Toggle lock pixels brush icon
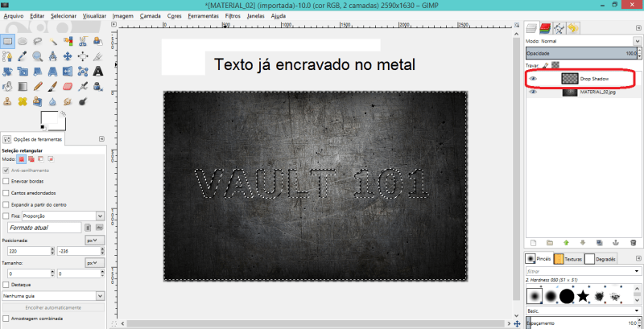Screen dimensions: 644x329 tap(546, 65)
